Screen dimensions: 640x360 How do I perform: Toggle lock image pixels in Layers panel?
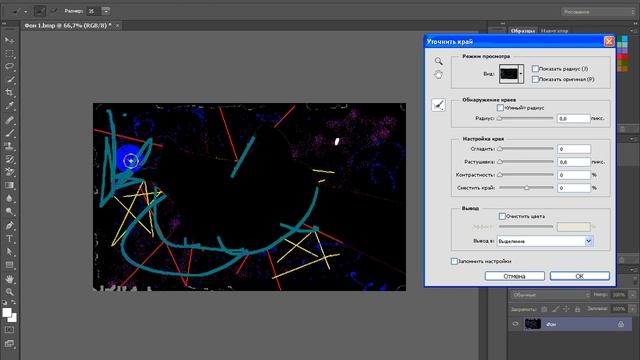tap(555, 309)
